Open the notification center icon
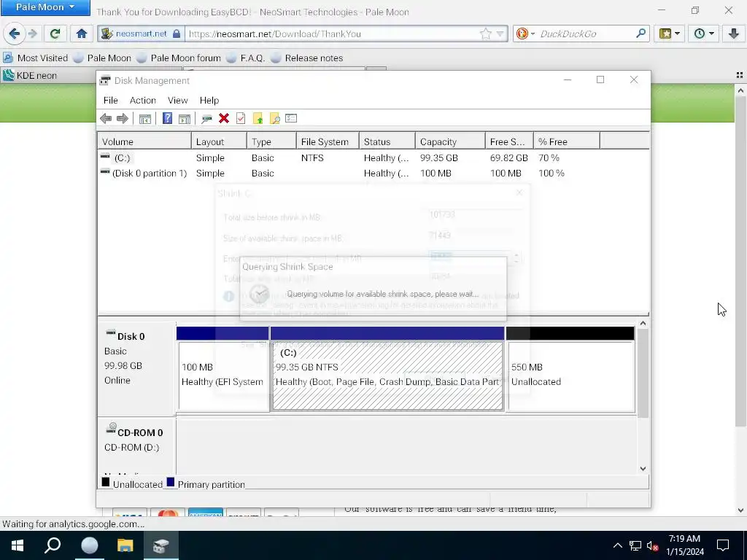 723,545
